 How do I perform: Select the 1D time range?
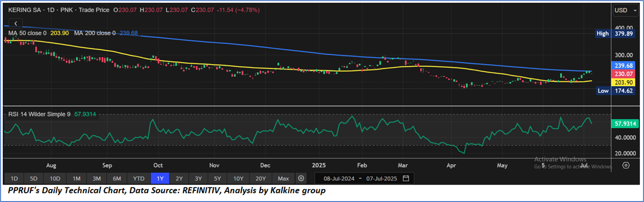pos(14,178)
